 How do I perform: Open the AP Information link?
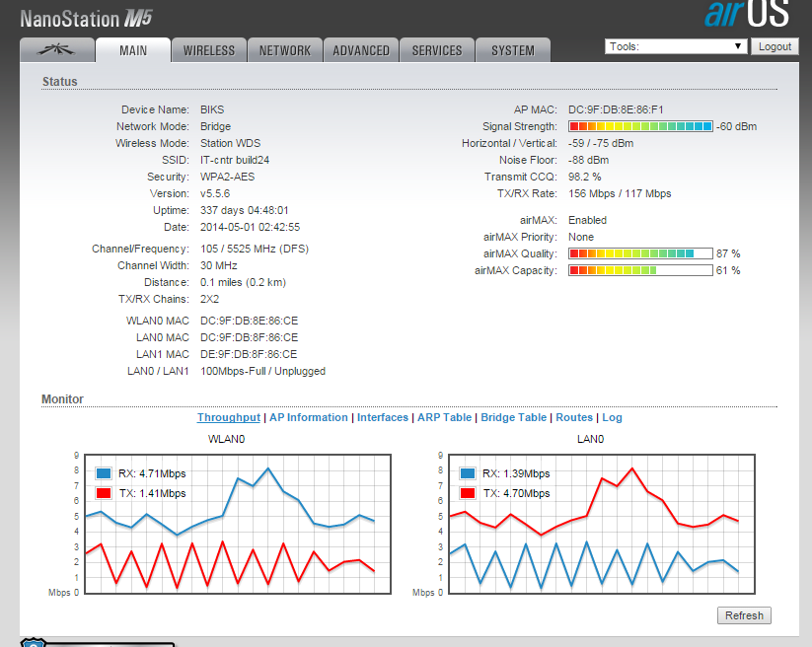[309, 417]
